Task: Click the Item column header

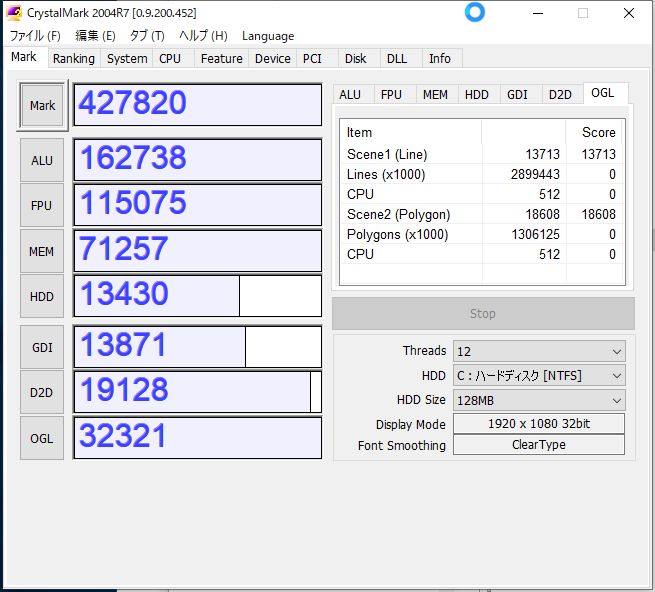Action: point(411,132)
